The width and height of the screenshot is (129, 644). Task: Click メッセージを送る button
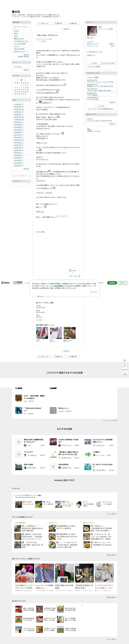94,67
